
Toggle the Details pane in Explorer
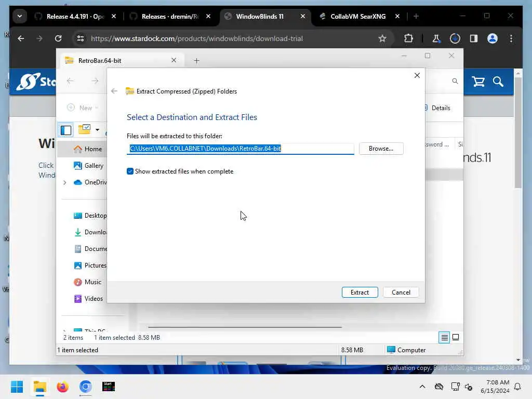click(437, 108)
